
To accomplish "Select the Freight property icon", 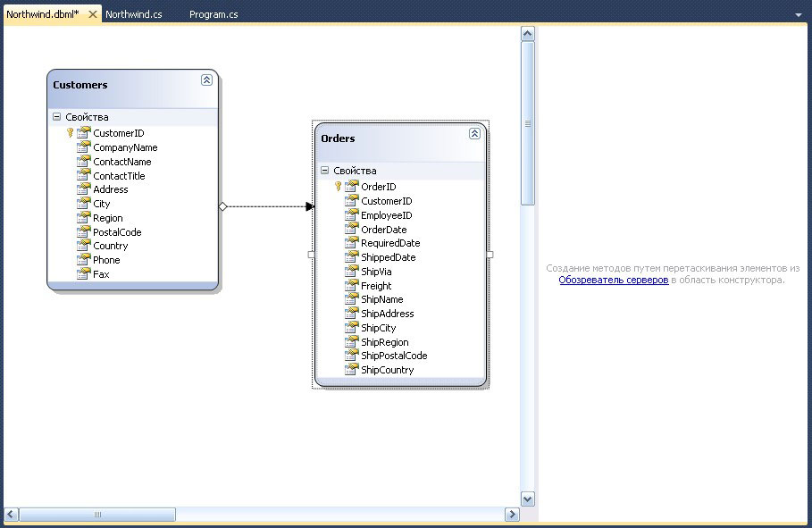I will (x=352, y=286).
